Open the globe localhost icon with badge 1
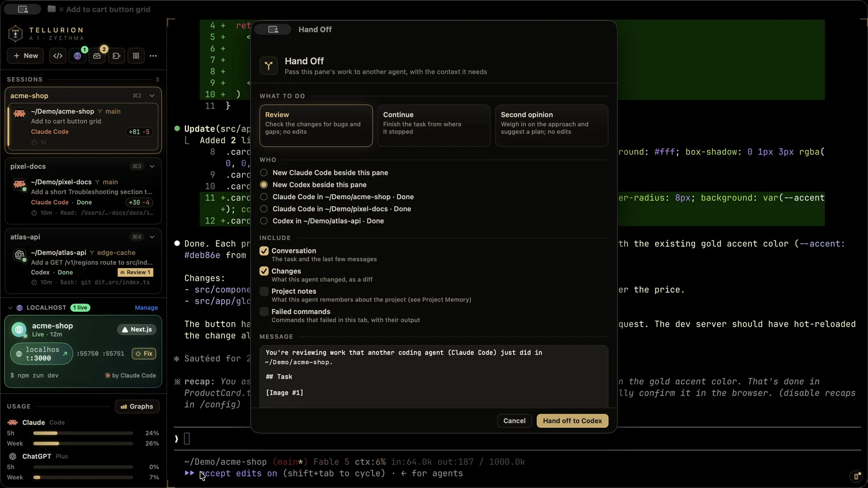 point(78,56)
